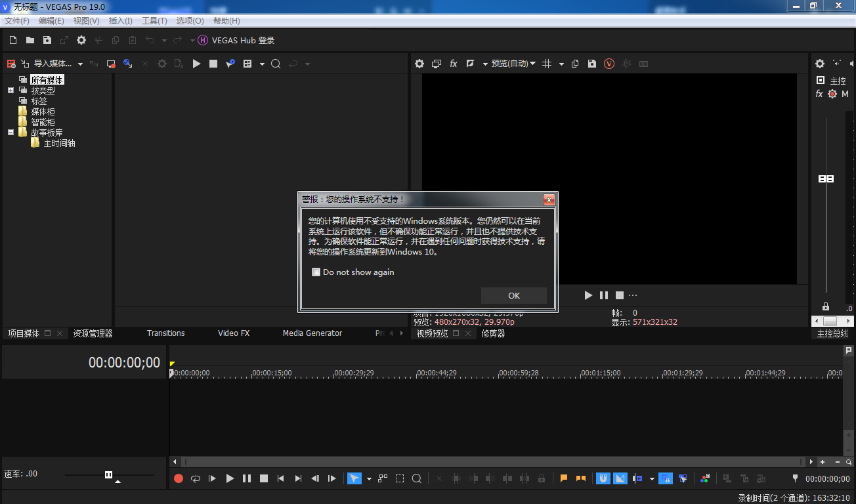Switch to the Transitions tab

(165, 333)
